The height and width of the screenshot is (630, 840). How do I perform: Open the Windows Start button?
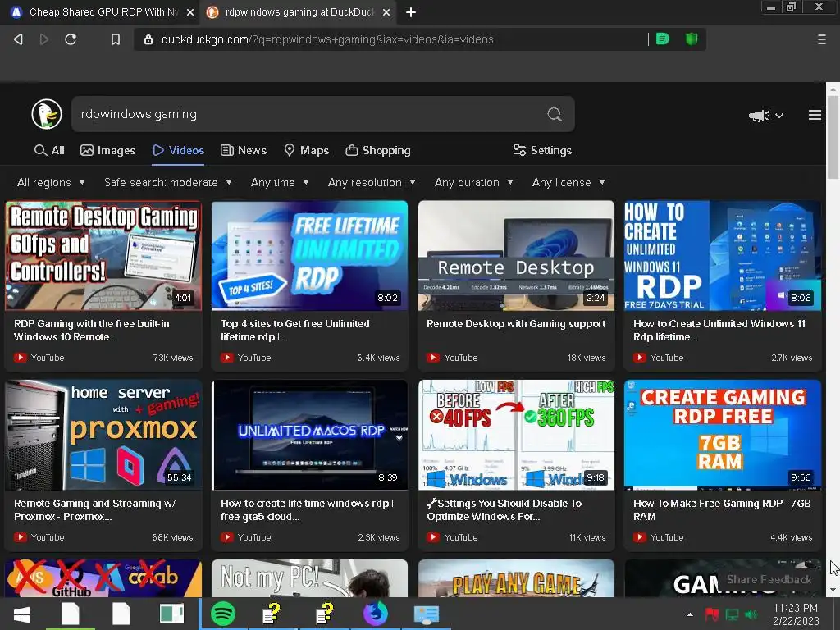(x=21, y=614)
